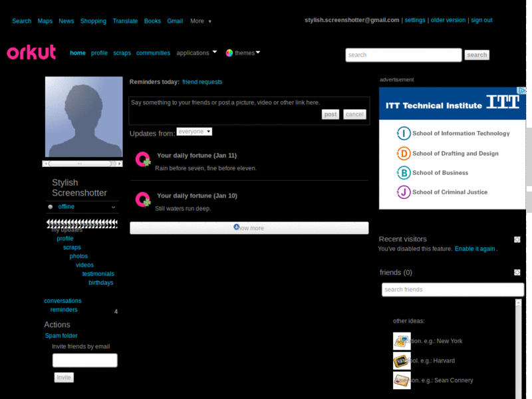
Task: Open News in the top bar
Action: point(66,21)
